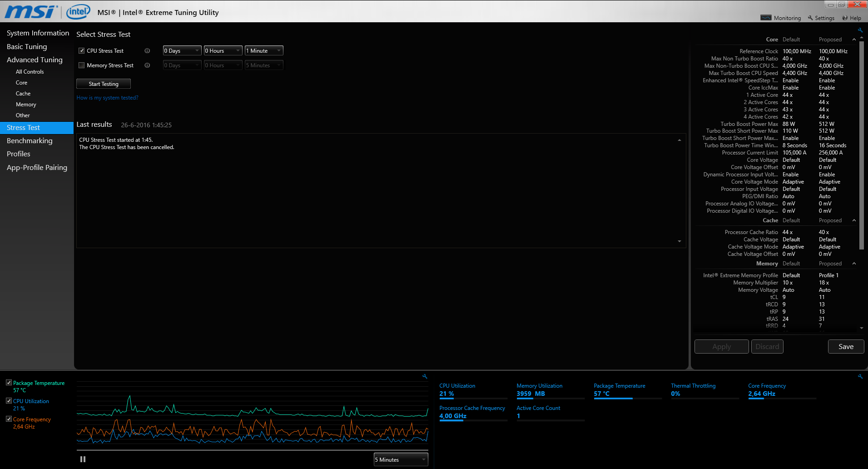This screenshot has width=868, height=469.
Task: Open CPU test Hours dropdown
Action: coord(223,51)
